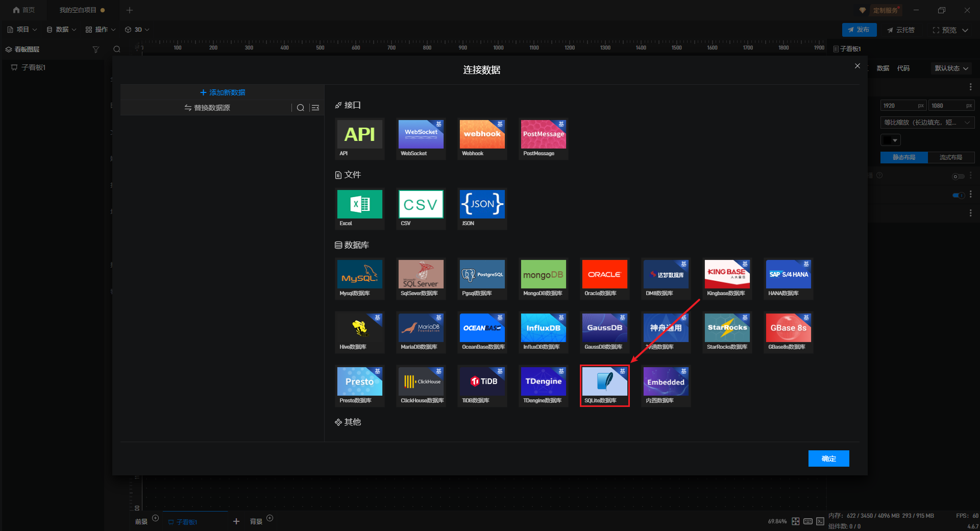Select the Excel file data source

(x=359, y=208)
